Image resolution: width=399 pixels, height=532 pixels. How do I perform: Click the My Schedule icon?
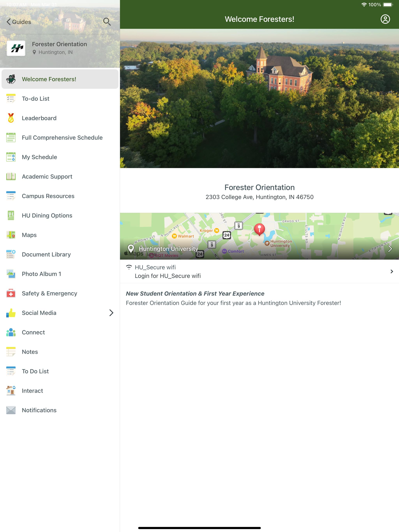(11, 157)
